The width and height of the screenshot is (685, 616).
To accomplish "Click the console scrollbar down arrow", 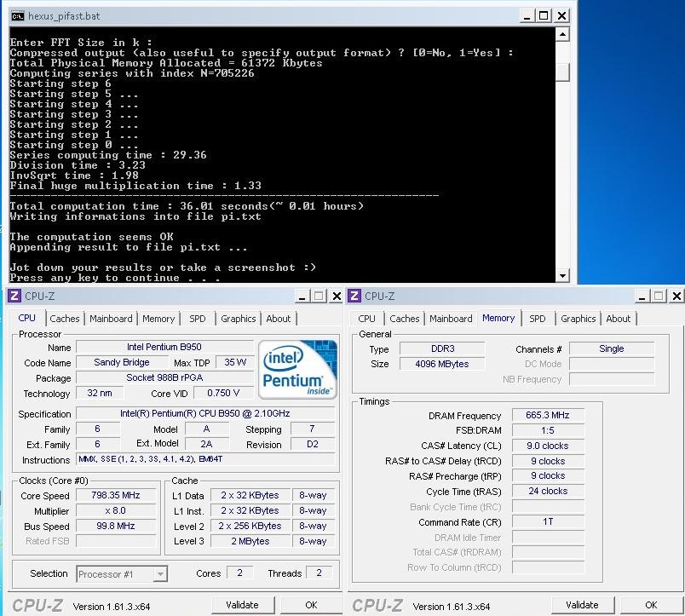I will [562, 275].
